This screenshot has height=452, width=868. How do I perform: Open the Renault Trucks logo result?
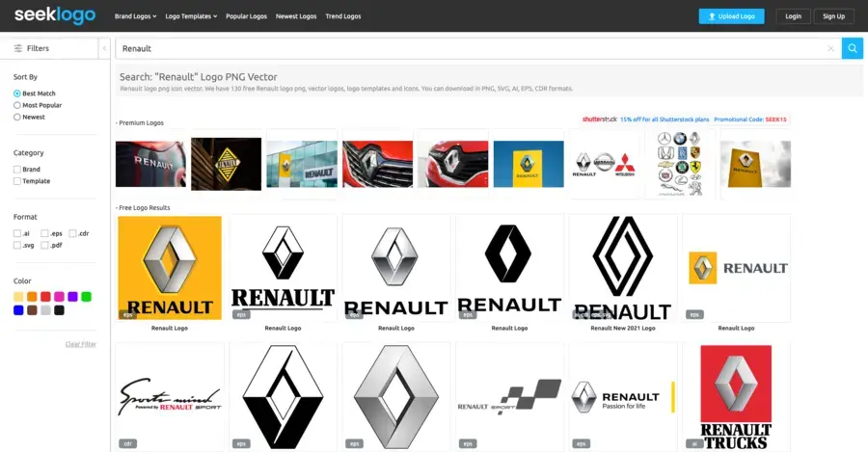point(736,397)
